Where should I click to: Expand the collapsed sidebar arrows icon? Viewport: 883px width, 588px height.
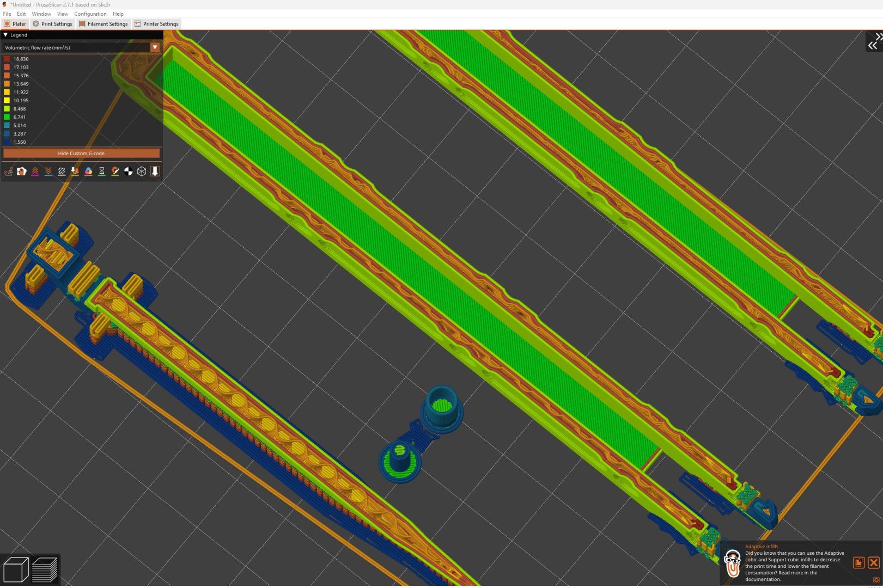[x=875, y=41]
